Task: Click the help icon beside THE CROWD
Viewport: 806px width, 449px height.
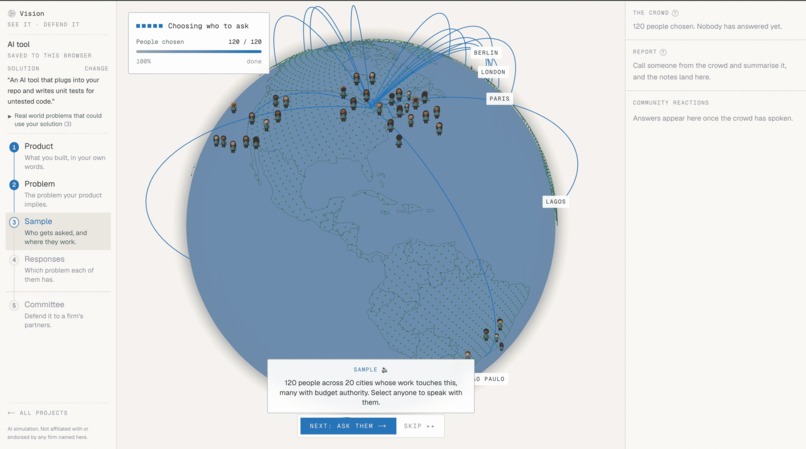Action: pos(675,13)
